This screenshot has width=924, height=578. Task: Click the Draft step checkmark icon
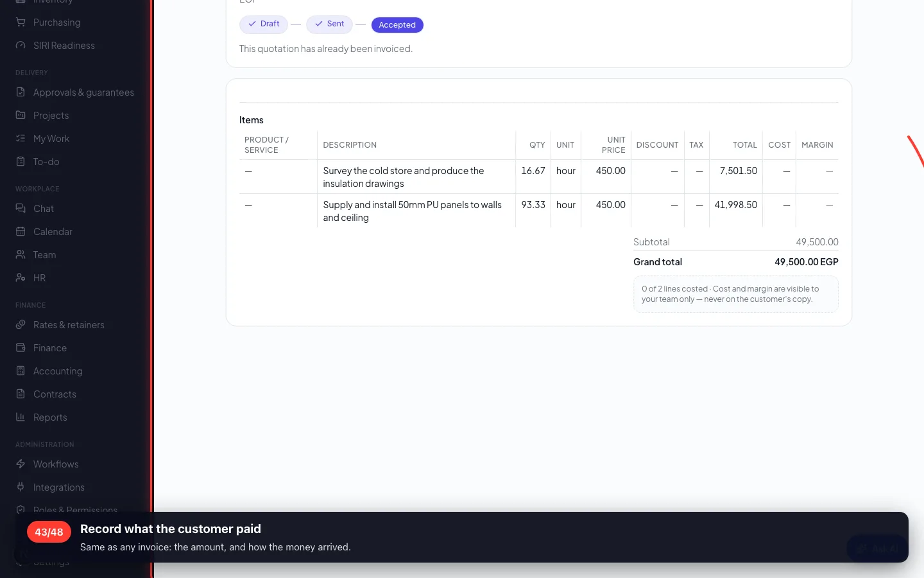click(252, 24)
